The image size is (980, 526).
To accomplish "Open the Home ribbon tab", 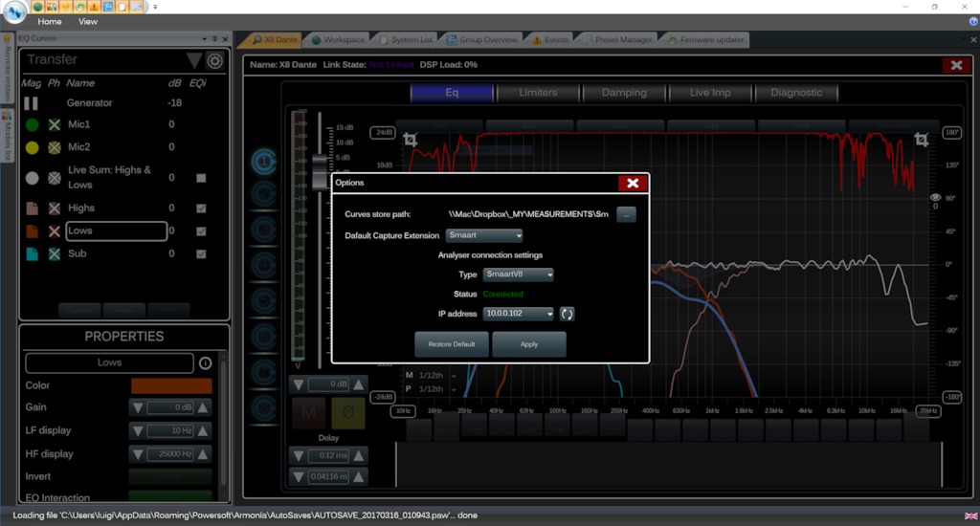I will tap(50, 21).
